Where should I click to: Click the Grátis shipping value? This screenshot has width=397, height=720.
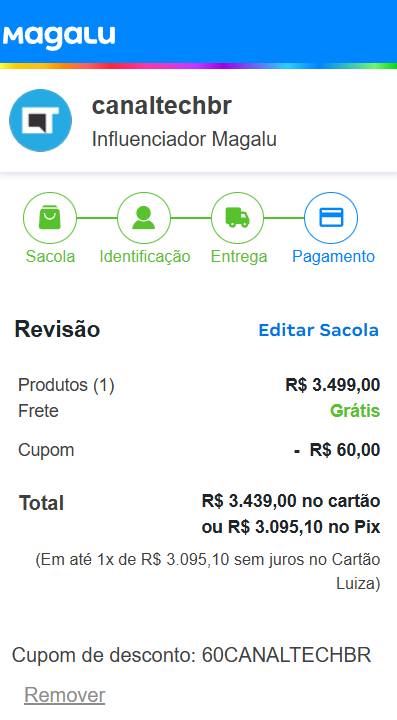point(355,411)
